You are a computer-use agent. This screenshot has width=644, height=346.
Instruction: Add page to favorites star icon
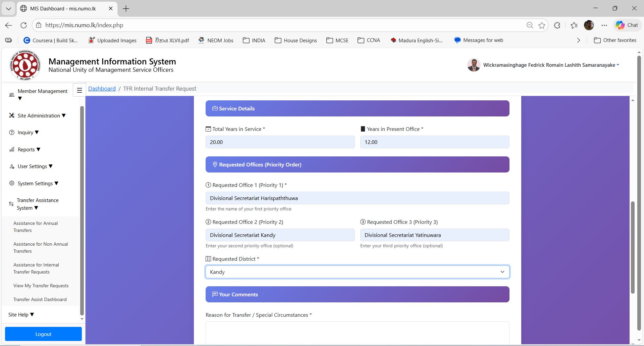pos(542,25)
